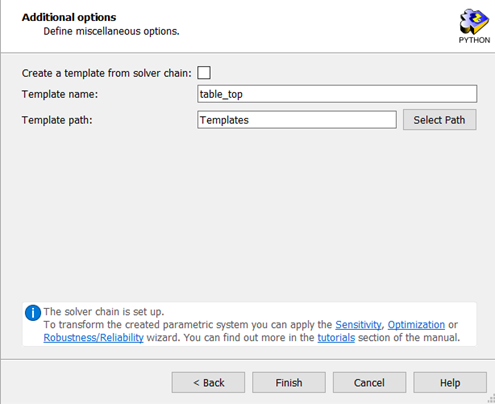
Task: Click the Template name field containing table_top
Action: pyautogui.click(x=337, y=94)
